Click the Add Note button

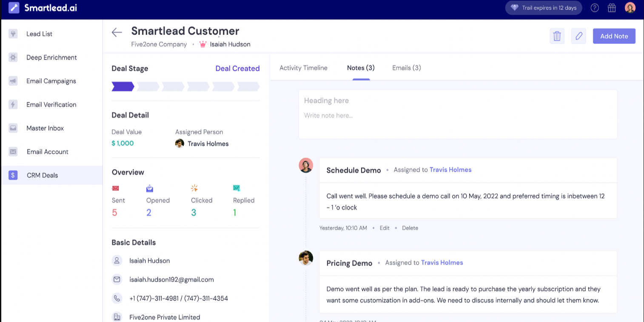pos(614,36)
